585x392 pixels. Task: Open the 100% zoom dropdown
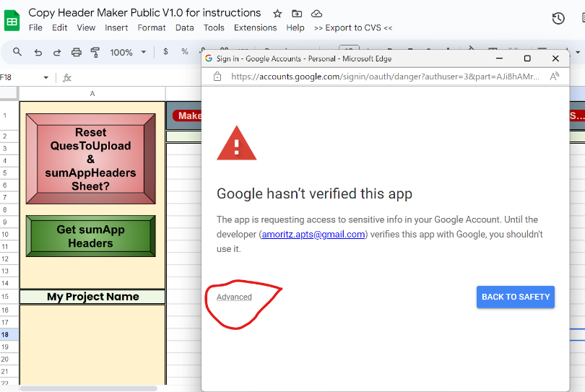point(128,52)
